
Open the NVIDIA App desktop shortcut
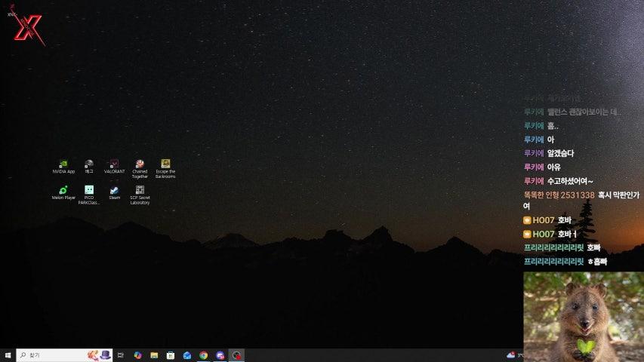coord(63,164)
